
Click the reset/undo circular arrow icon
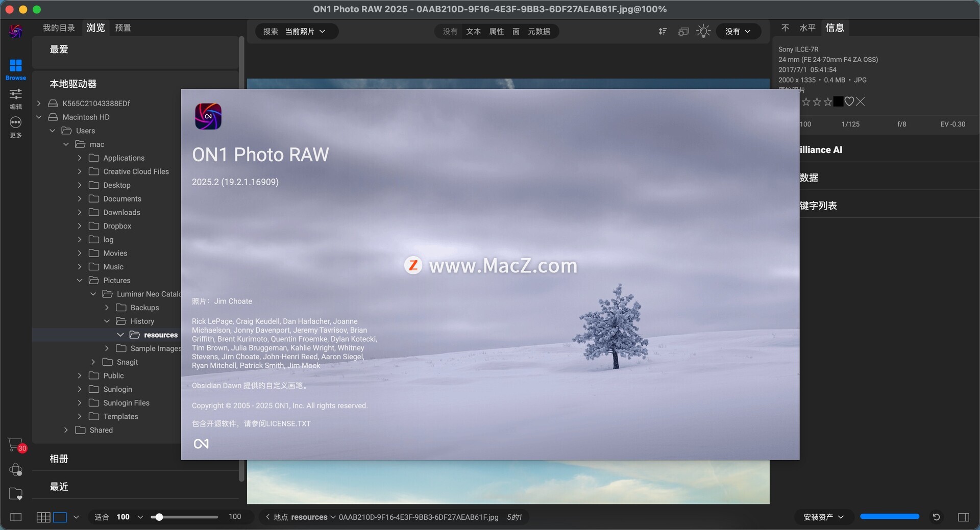click(936, 517)
